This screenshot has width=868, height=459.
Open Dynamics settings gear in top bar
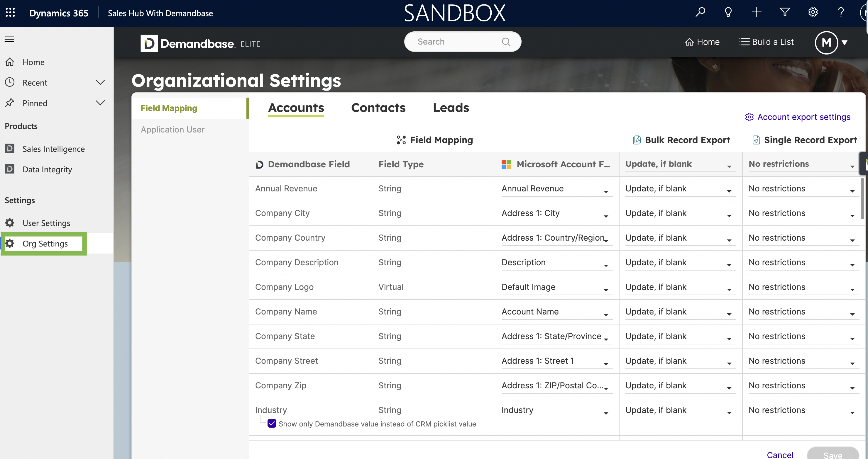(813, 13)
